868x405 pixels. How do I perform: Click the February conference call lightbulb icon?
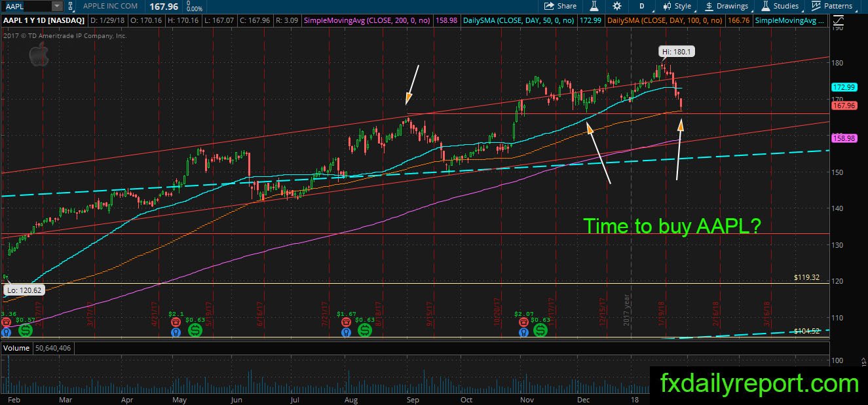point(5,333)
